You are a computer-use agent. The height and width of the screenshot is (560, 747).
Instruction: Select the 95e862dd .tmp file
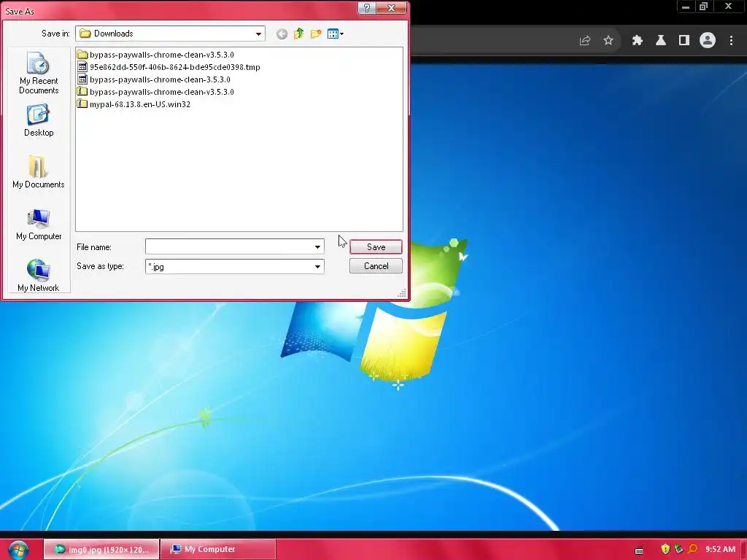pos(169,67)
